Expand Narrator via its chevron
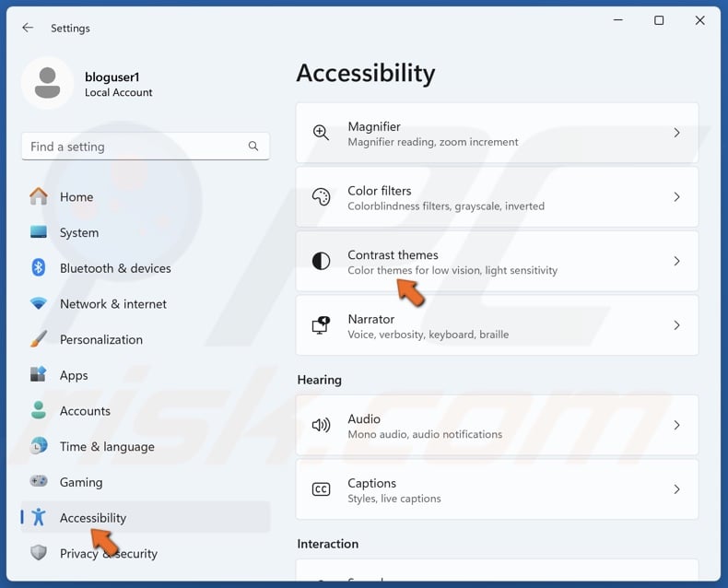 [x=676, y=325]
